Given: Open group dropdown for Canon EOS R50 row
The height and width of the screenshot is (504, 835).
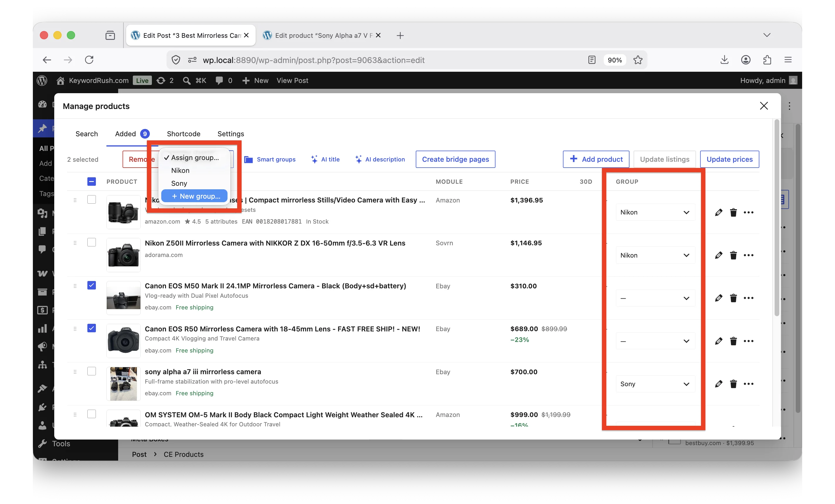Looking at the screenshot, I should tap(655, 341).
